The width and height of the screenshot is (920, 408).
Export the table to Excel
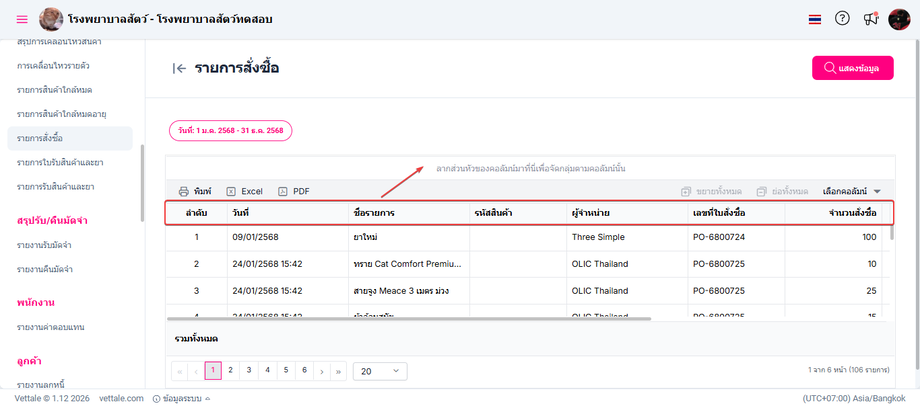245,191
